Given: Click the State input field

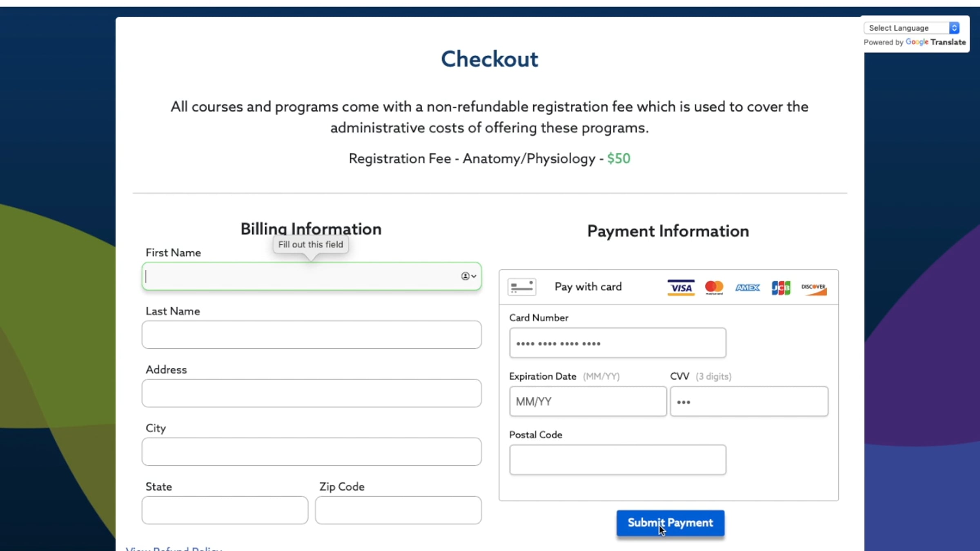Looking at the screenshot, I should pos(225,510).
